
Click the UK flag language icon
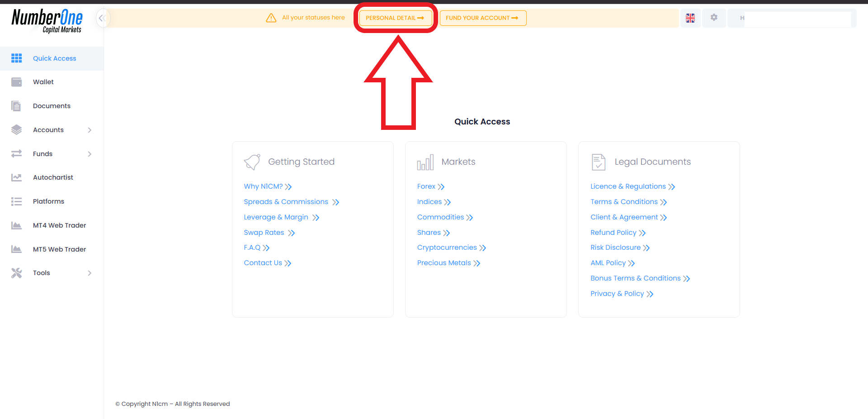tap(690, 18)
